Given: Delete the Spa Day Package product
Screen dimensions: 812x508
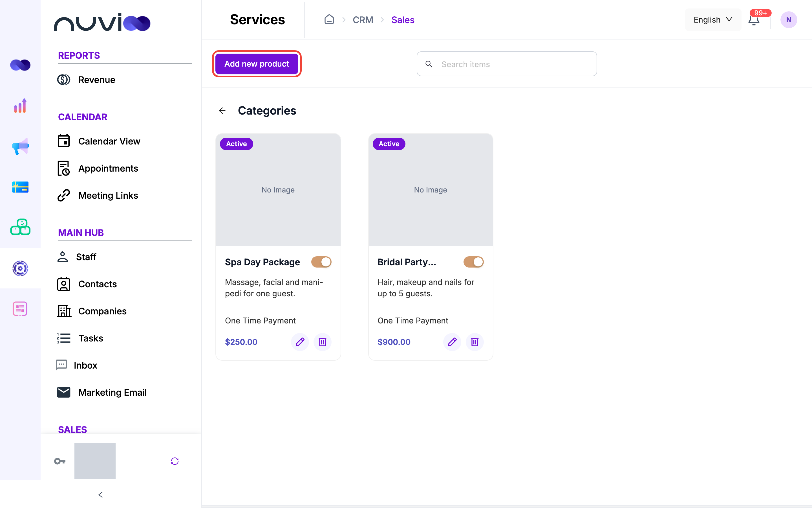Looking at the screenshot, I should pos(322,342).
